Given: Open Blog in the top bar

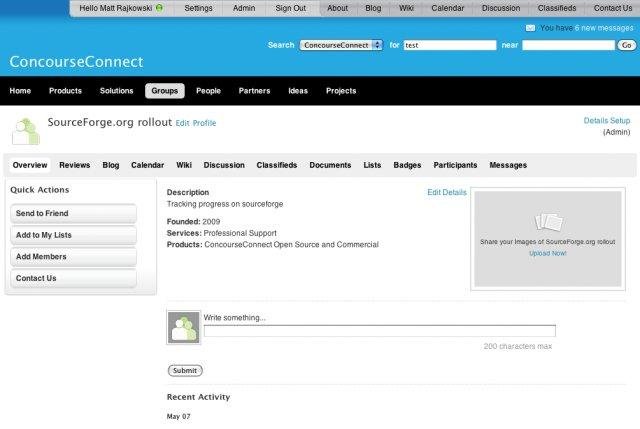Looking at the screenshot, I should click(373, 8).
